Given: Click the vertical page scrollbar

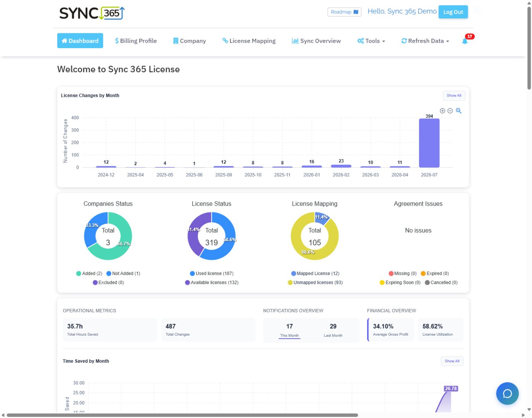Looking at the screenshot, I should [x=529, y=48].
